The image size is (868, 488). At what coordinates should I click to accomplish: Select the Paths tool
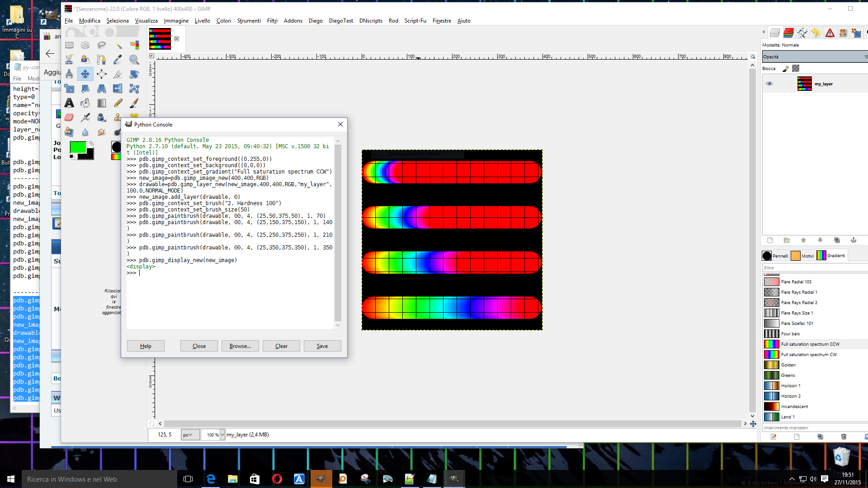[x=101, y=59]
